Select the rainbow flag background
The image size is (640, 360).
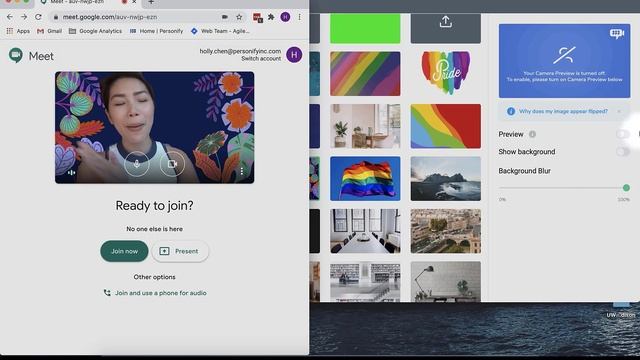pos(365,179)
